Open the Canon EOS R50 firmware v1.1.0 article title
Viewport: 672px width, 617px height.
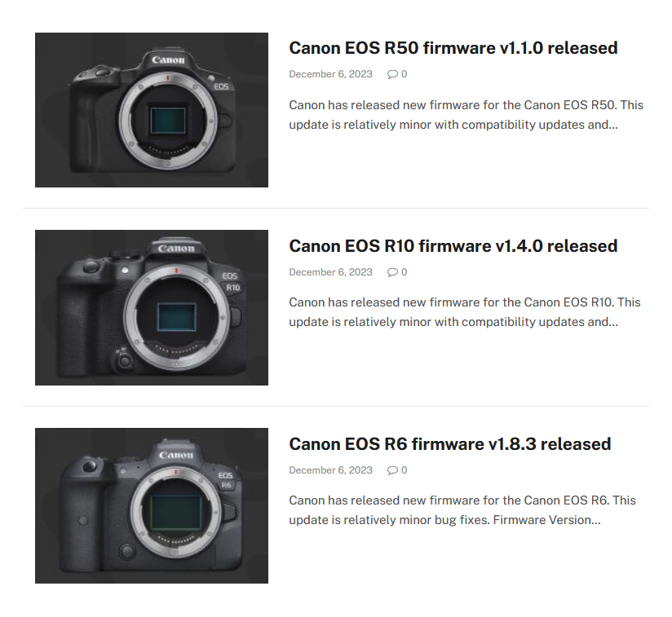coord(453,48)
